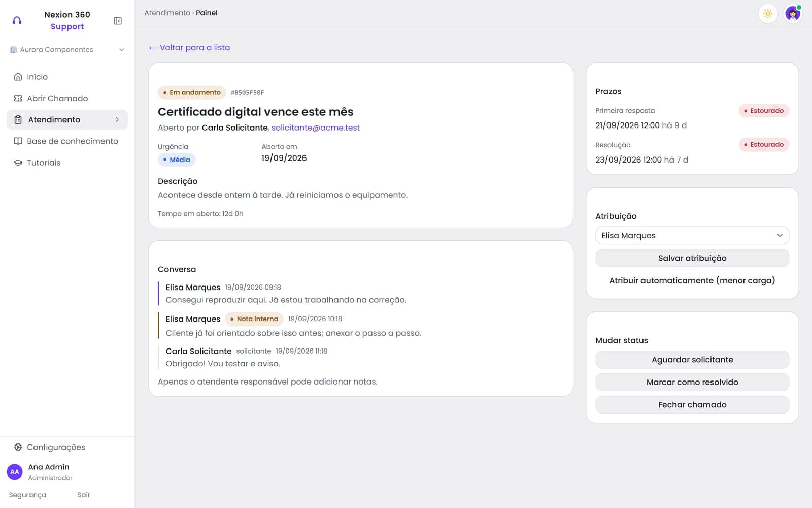Click Marcar como resolvido button
Screen dimensions: 812x508
click(x=692, y=382)
